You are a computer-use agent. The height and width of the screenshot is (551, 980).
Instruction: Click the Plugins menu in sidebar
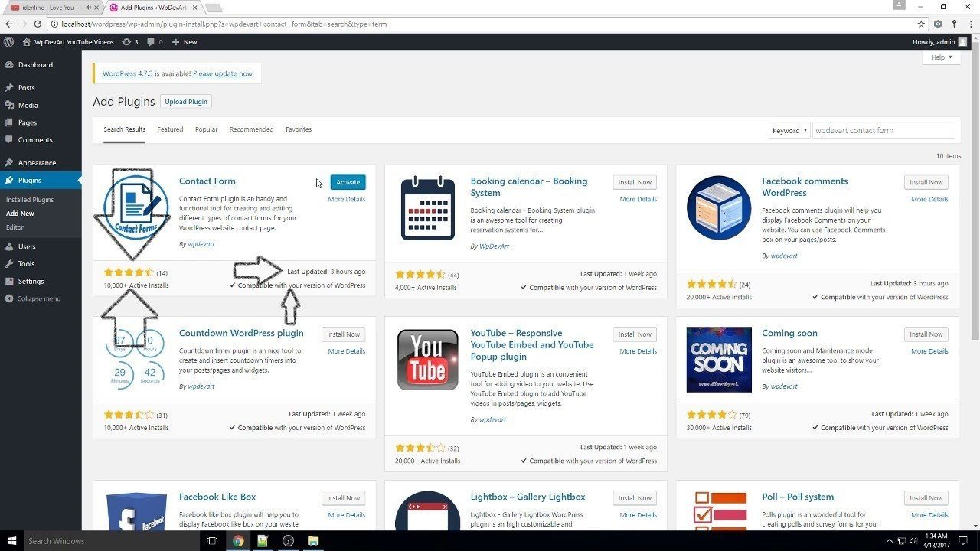(x=41, y=181)
